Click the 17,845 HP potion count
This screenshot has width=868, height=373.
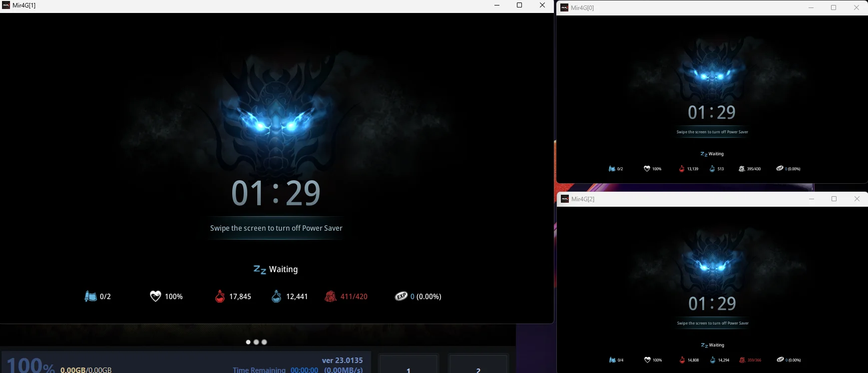(240, 297)
